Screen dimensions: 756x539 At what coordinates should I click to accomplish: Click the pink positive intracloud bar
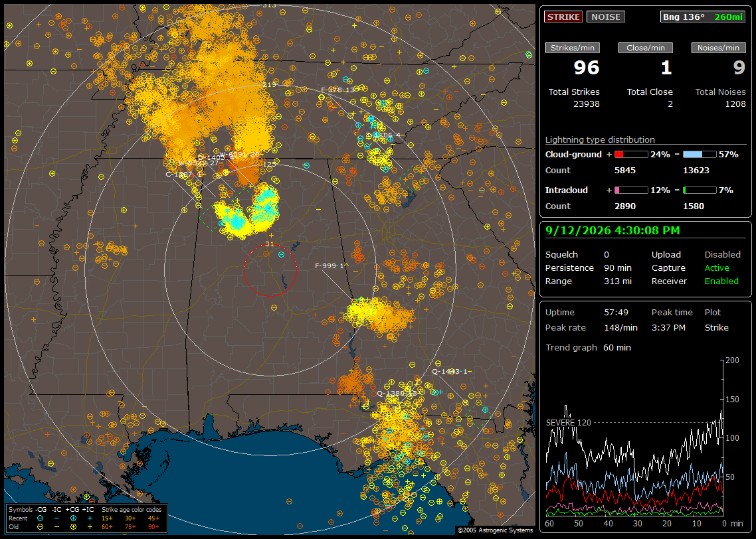click(x=631, y=191)
